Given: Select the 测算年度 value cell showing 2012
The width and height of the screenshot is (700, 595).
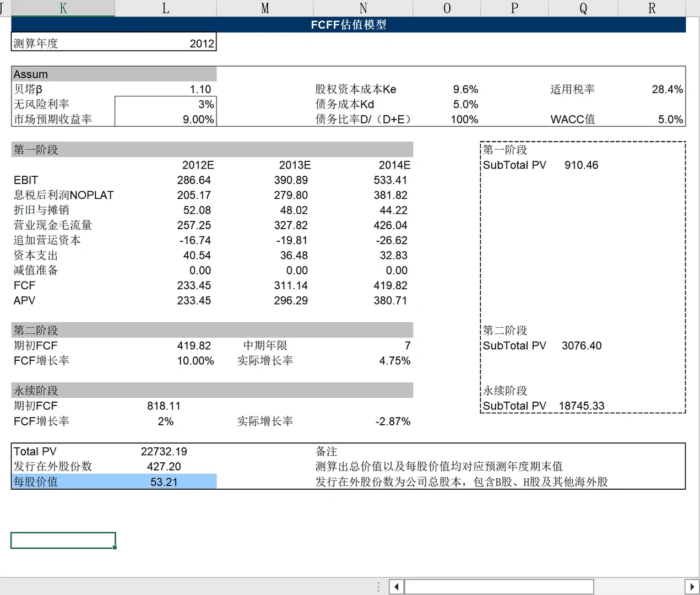Looking at the screenshot, I should pyautogui.click(x=165, y=42).
